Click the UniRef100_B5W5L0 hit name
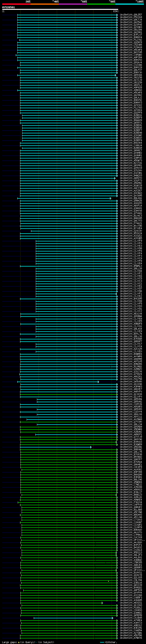Image resolution: width=146 pixels, height=644 pixels. [x=131, y=266]
